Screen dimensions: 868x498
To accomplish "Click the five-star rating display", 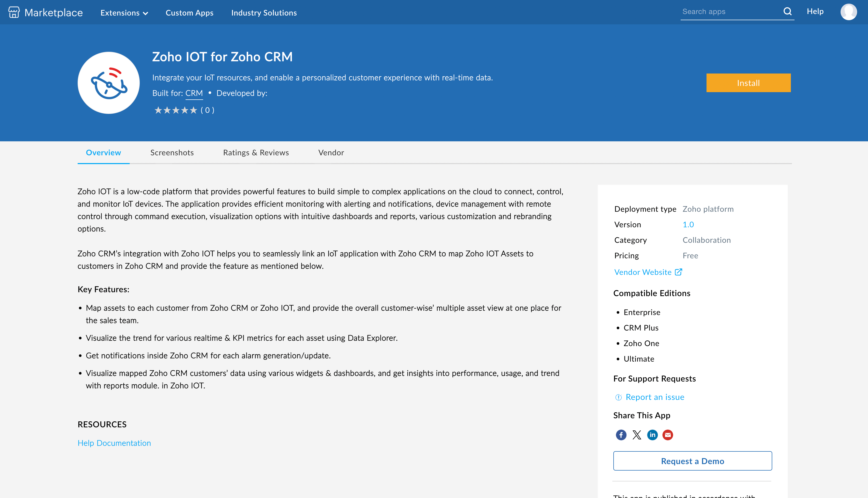I will click(x=176, y=110).
